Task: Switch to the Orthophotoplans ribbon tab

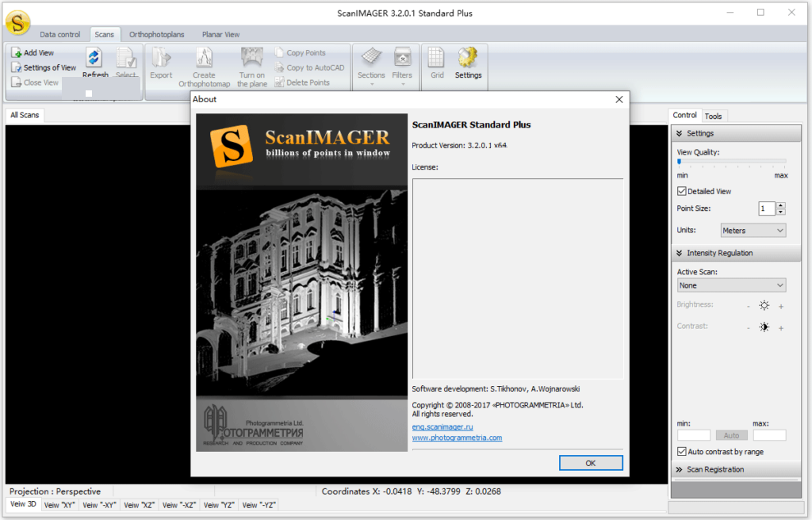Action: pyautogui.click(x=155, y=35)
